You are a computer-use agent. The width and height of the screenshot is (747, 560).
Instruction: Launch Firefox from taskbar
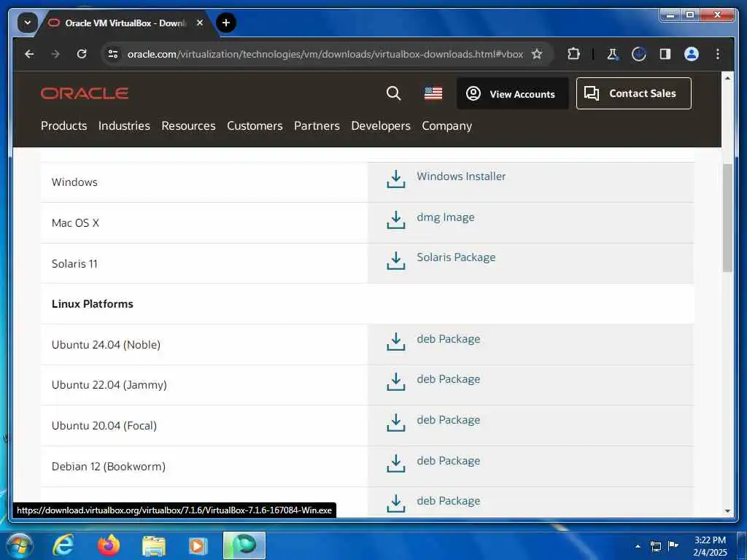[109, 545]
